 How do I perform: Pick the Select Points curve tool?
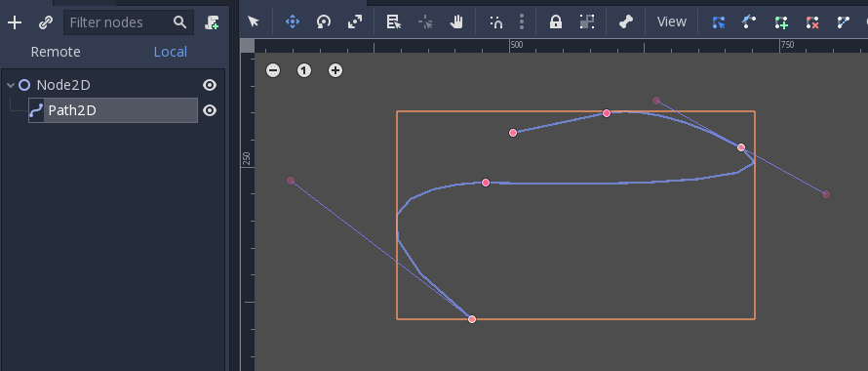[719, 22]
